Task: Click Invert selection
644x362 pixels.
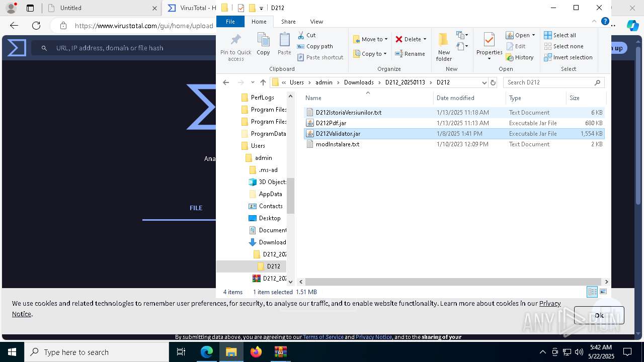Action: [568, 57]
